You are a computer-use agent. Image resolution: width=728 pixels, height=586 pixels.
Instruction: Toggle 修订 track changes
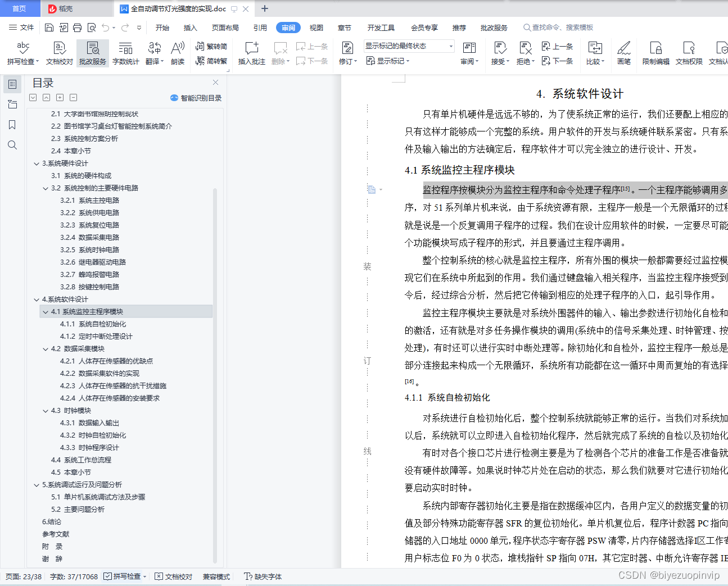347,53
